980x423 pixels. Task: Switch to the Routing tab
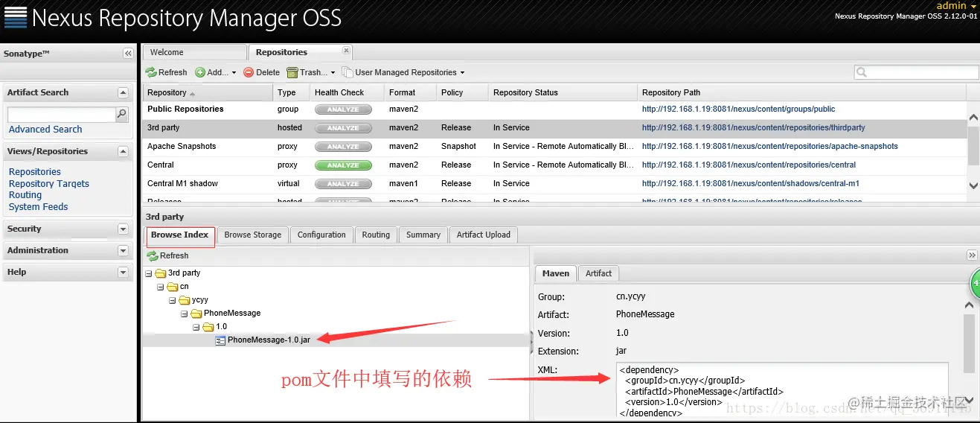pyautogui.click(x=376, y=235)
